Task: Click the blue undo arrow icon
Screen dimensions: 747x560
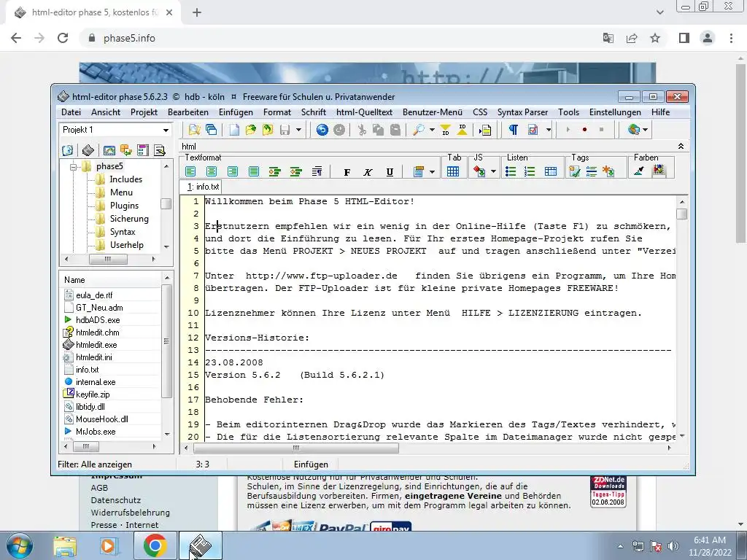Action: click(x=322, y=130)
